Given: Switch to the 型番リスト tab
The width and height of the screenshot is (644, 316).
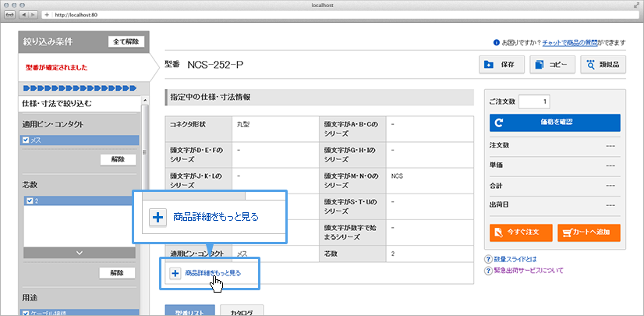Looking at the screenshot, I should point(189,311).
